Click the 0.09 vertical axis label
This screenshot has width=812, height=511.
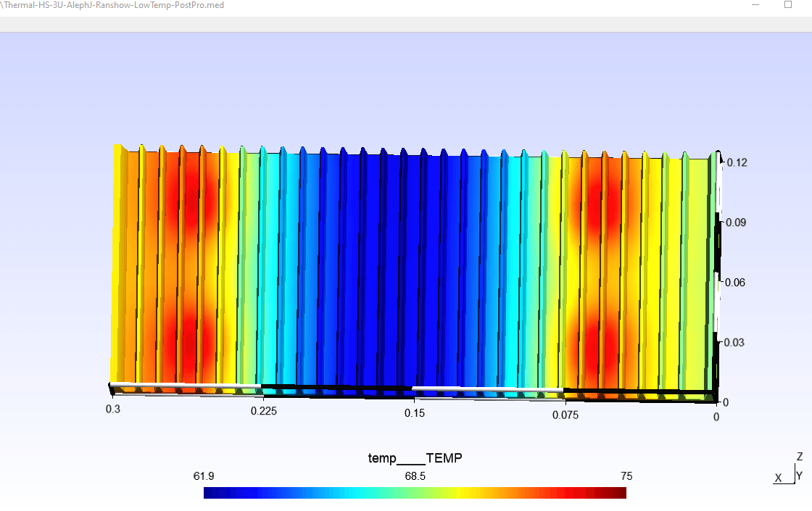point(736,223)
